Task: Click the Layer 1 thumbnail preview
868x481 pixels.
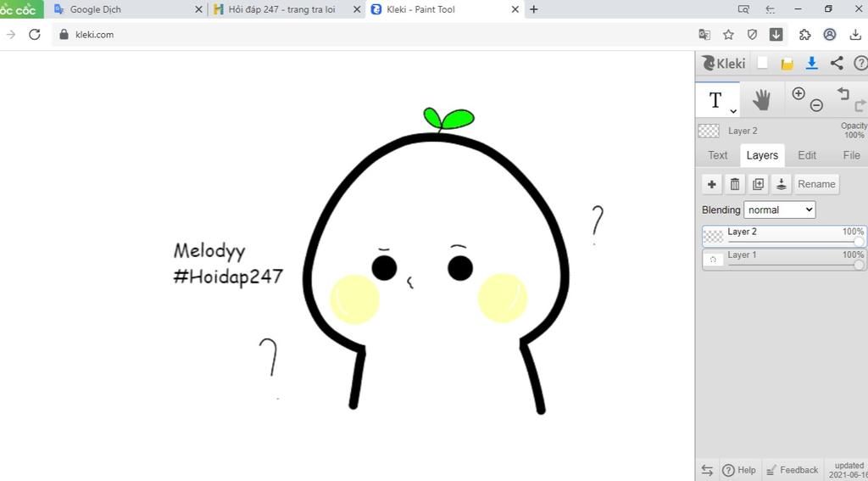Action: tap(714, 260)
